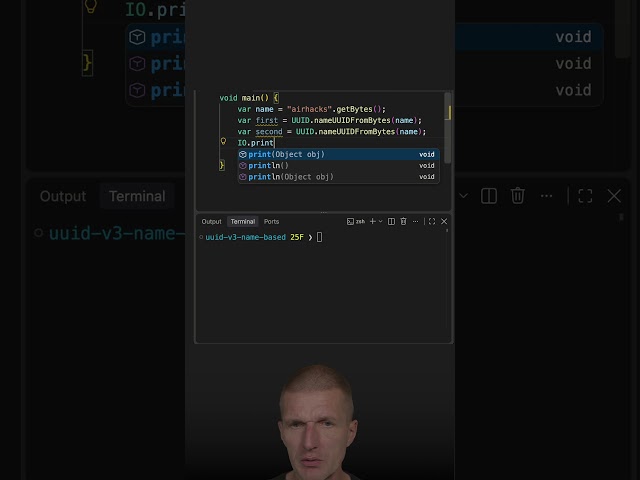Click highlighted cube icon in background autocomplete list
The height and width of the screenshot is (480, 640).
[137, 37]
